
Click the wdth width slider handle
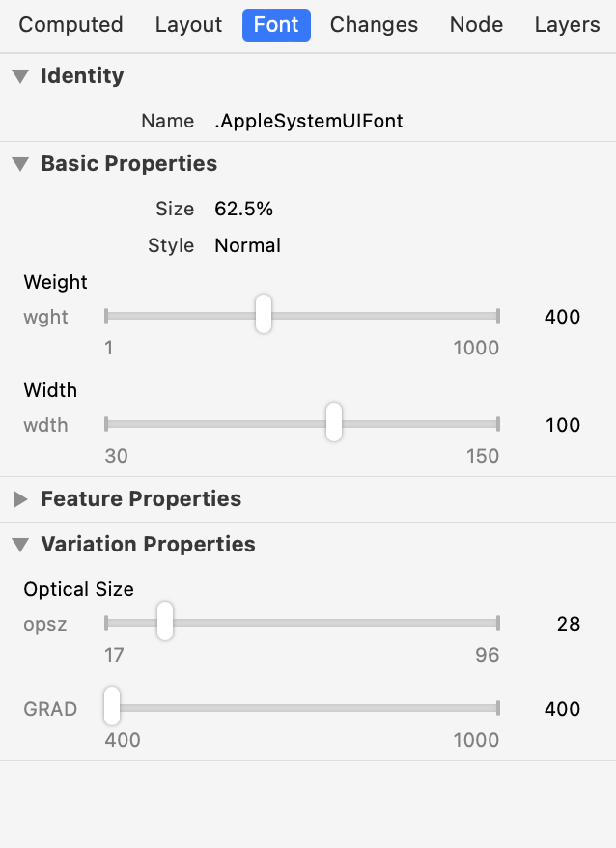pos(334,422)
